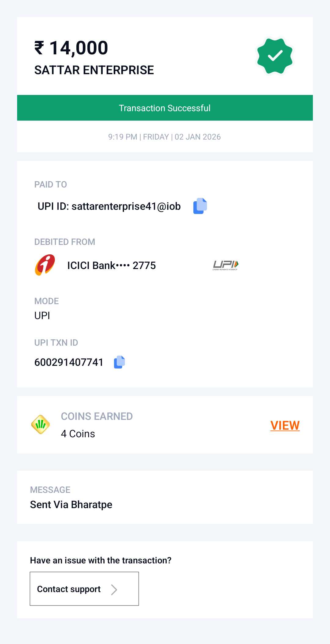Viewport: 330px width, 644px height.
Task: Tap the COINS EARNED label
Action: [97, 417]
